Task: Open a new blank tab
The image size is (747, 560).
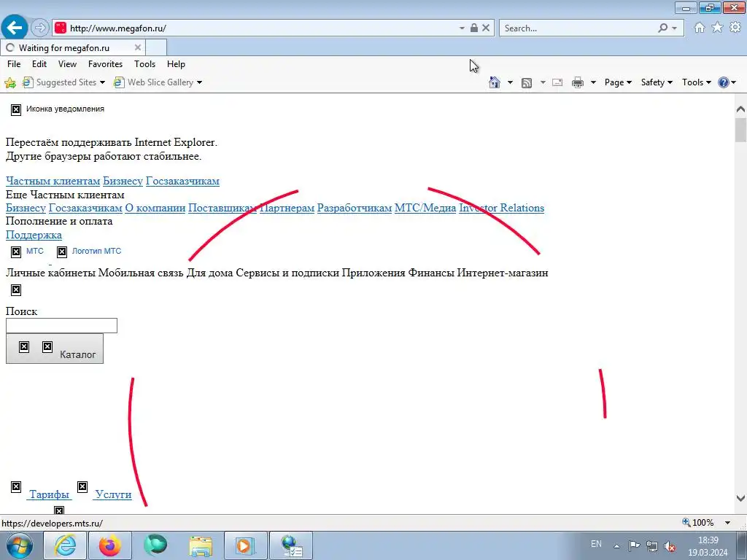Action: [156, 47]
